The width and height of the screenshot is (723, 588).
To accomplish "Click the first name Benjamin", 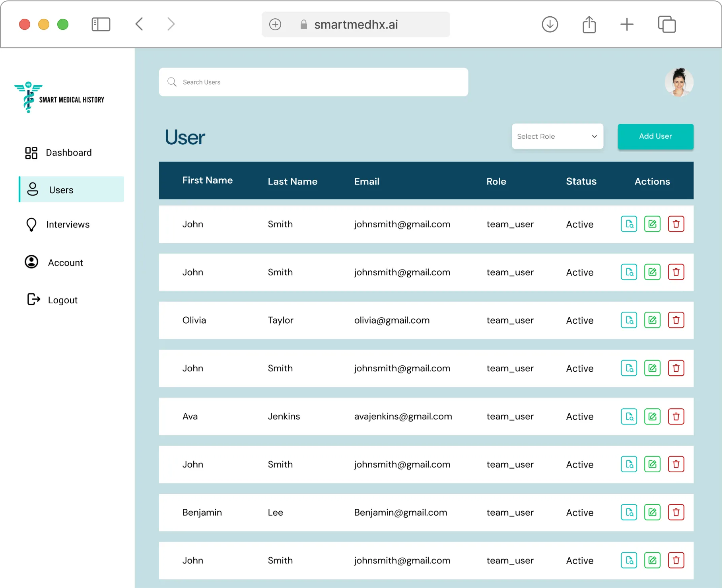I will (202, 512).
